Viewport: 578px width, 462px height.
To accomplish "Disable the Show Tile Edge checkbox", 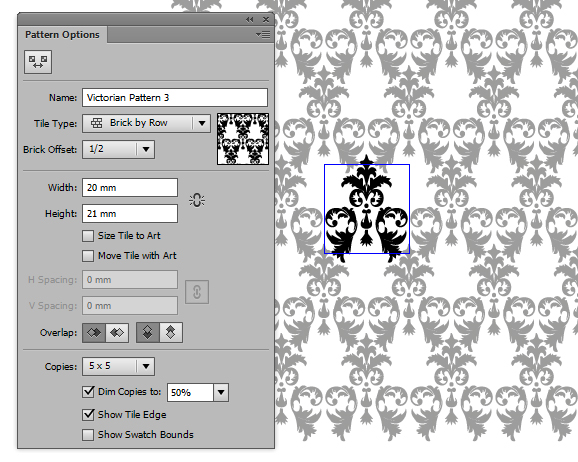I will (88, 415).
